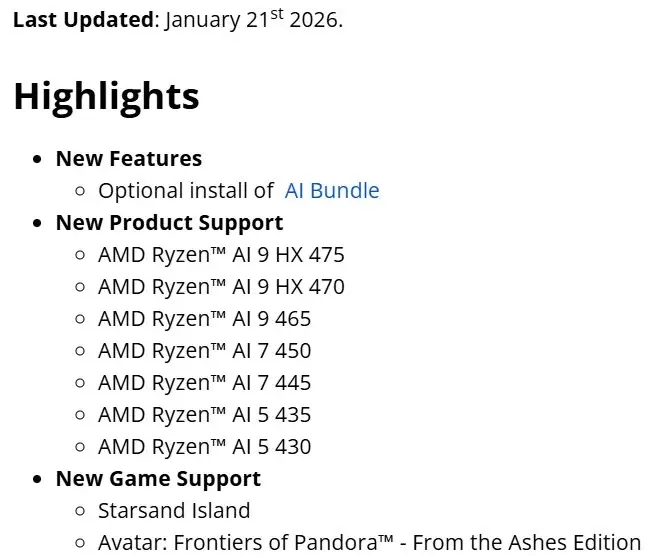The width and height of the screenshot is (667, 556).
Task: Click the January 21st 2026 date text
Action: point(255,19)
